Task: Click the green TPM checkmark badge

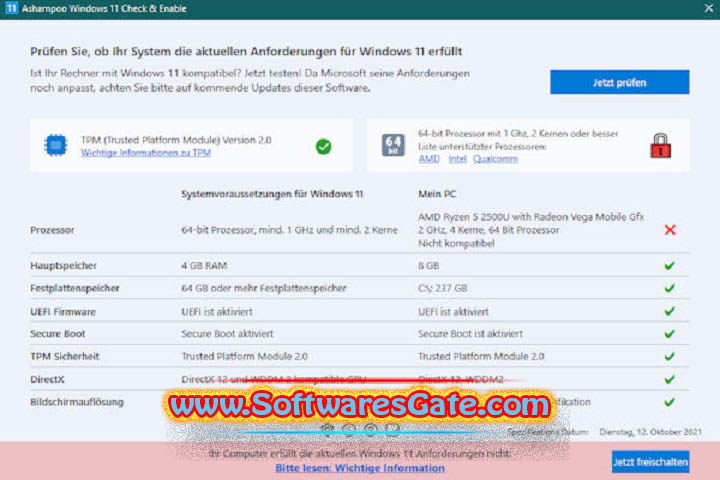Action: (324, 147)
